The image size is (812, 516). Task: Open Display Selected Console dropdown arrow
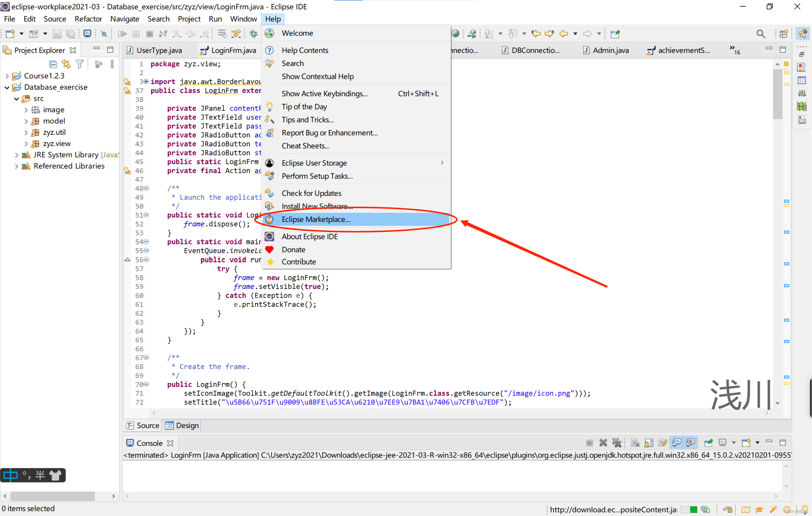733,442
